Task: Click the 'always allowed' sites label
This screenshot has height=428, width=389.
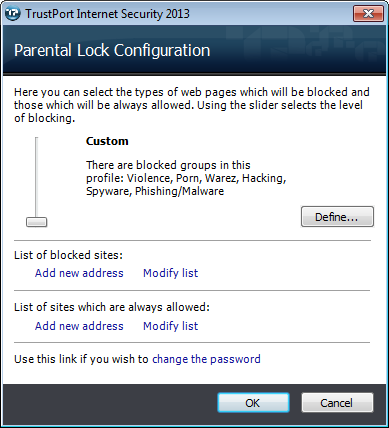Action: [x=112, y=307]
